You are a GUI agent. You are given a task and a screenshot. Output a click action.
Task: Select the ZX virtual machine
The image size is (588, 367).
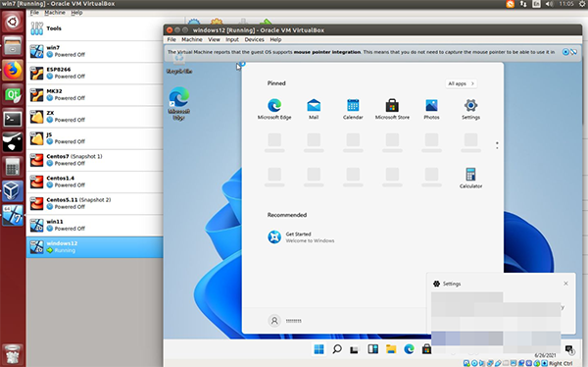[94, 117]
